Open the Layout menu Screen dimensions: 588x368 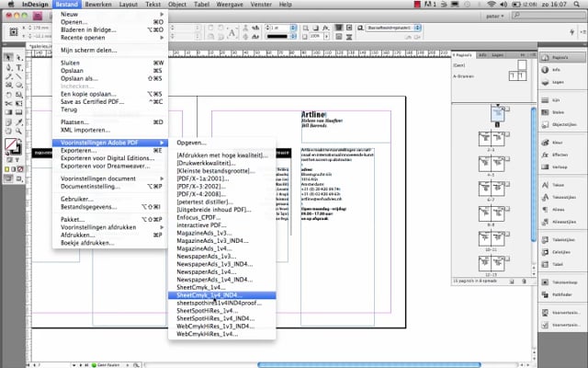click(129, 5)
